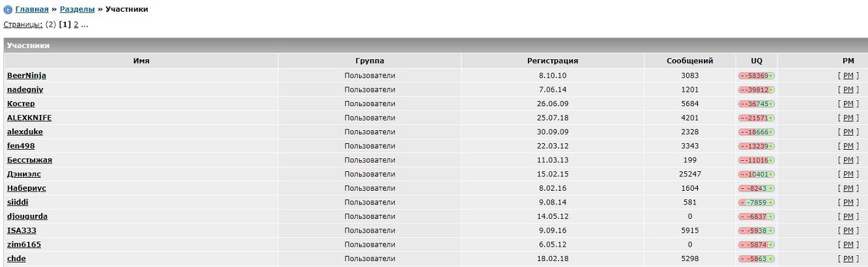Click the PM link in Набериус's row
Screen dimensions: 868x267
[x=848, y=188]
